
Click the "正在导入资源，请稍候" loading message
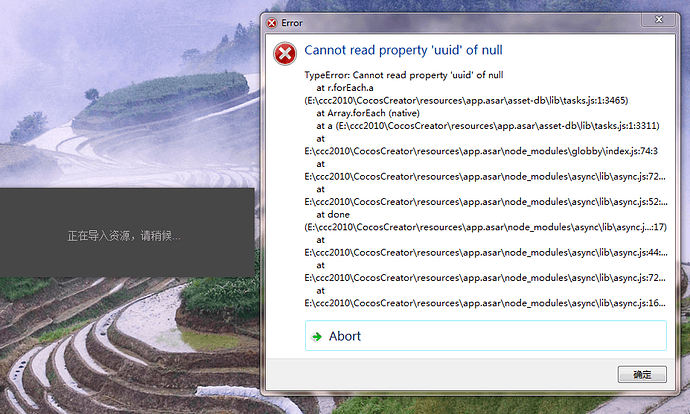[124, 236]
